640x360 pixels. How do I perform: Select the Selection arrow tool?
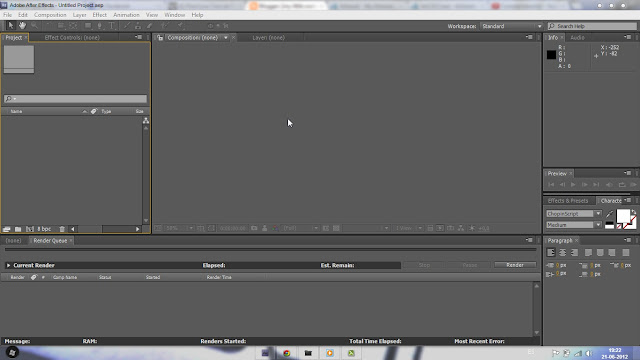(11, 26)
